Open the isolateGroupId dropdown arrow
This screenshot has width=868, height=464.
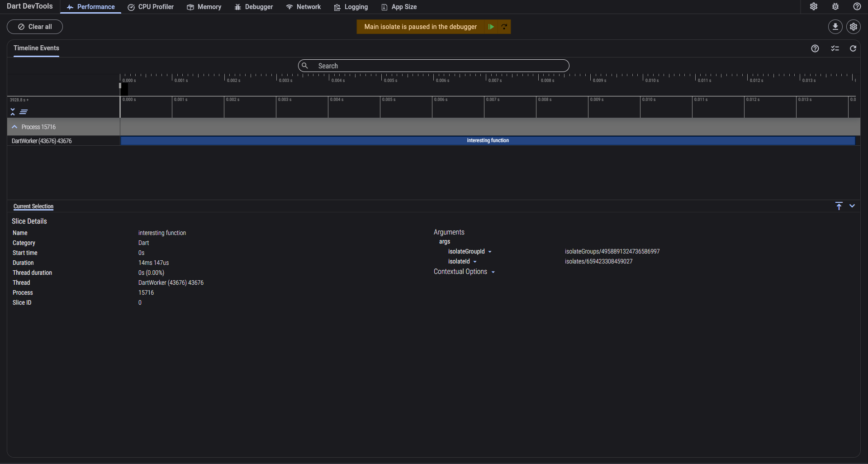point(490,252)
